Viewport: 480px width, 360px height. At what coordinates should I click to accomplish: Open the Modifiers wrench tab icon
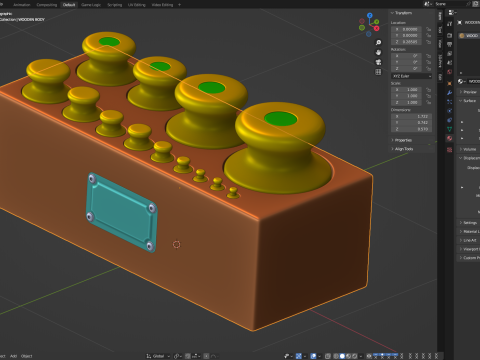tap(450, 93)
